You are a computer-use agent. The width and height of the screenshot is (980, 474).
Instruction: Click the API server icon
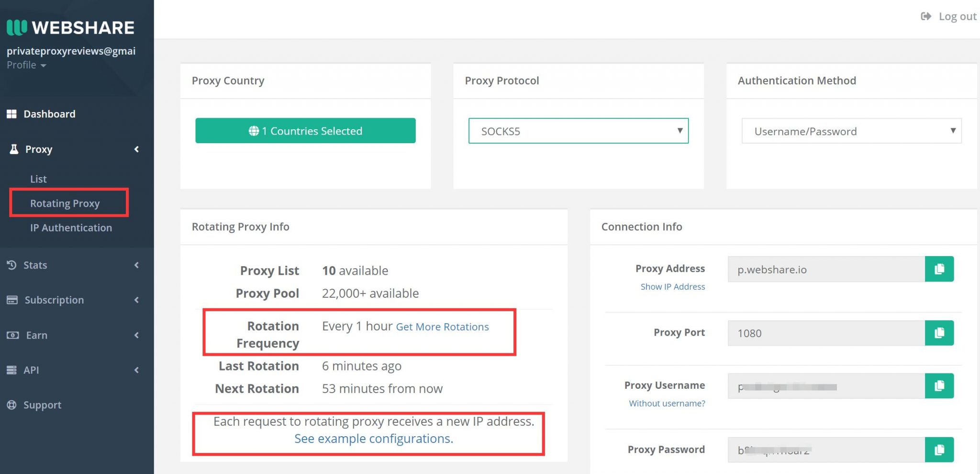(x=11, y=370)
